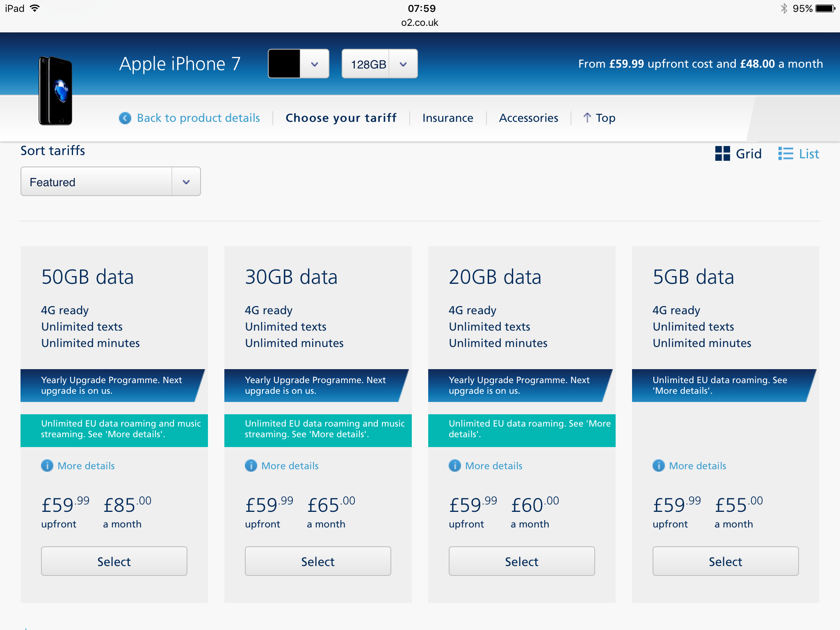
Task: Click EU roaming and music banner on 50GB card
Action: pos(114,430)
